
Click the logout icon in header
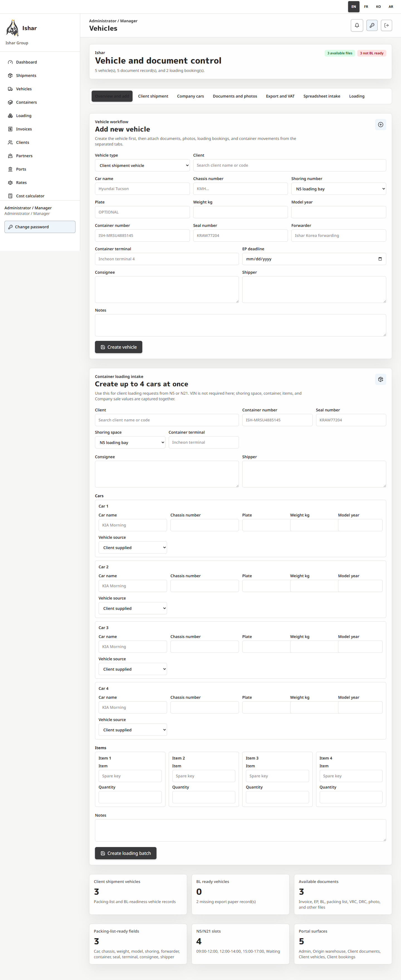tap(386, 25)
